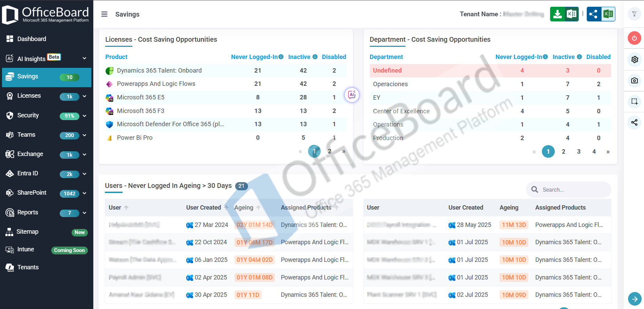644x309 pixels.
Task: Click the 22 Oct 2024 created date
Action: [x=211, y=242]
